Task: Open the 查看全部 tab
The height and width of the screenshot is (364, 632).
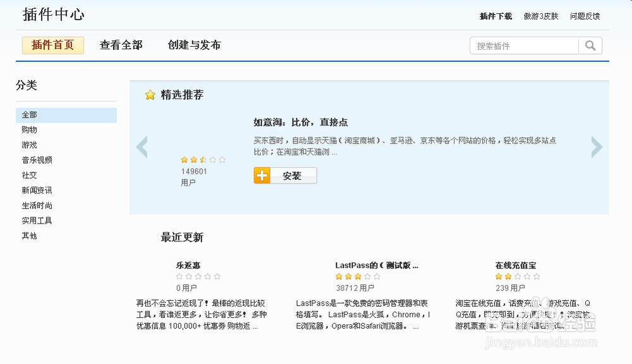Action: 121,45
